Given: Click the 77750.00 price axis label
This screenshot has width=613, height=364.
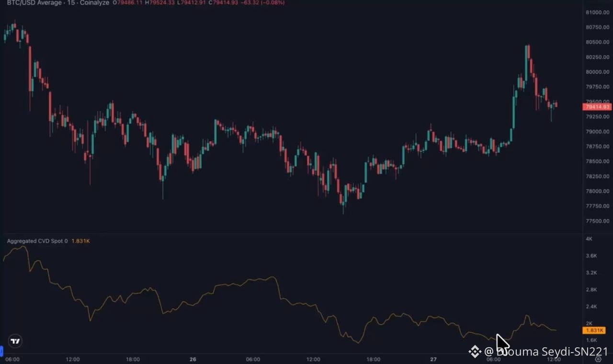Looking at the screenshot, I should (598, 206).
